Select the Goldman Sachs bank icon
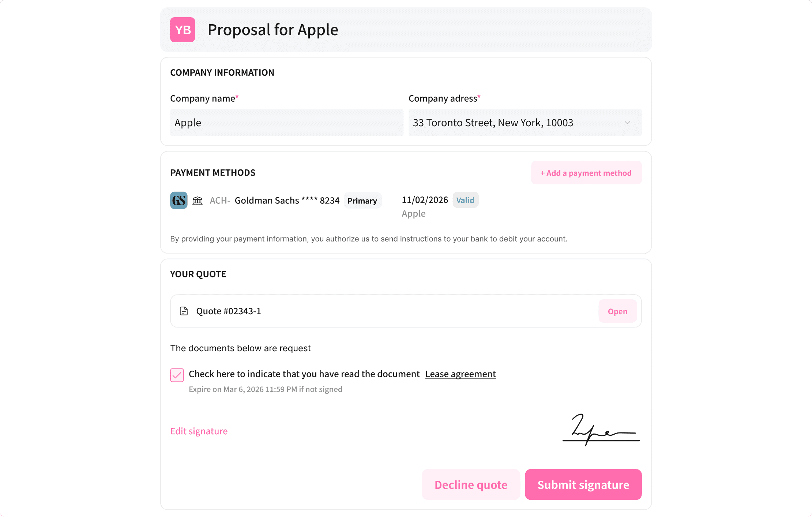The width and height of the screenshot is (812, 517). [x=178, y=200]
